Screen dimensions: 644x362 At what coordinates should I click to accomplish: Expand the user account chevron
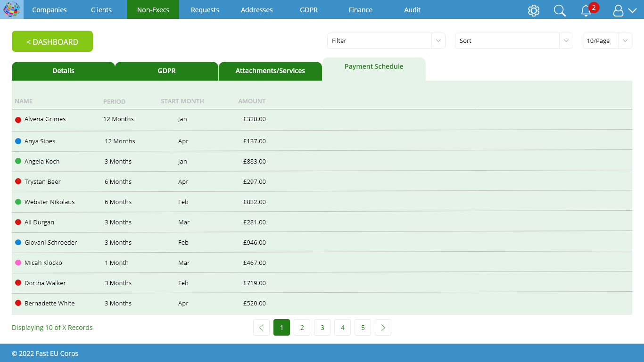coord(633,11)
